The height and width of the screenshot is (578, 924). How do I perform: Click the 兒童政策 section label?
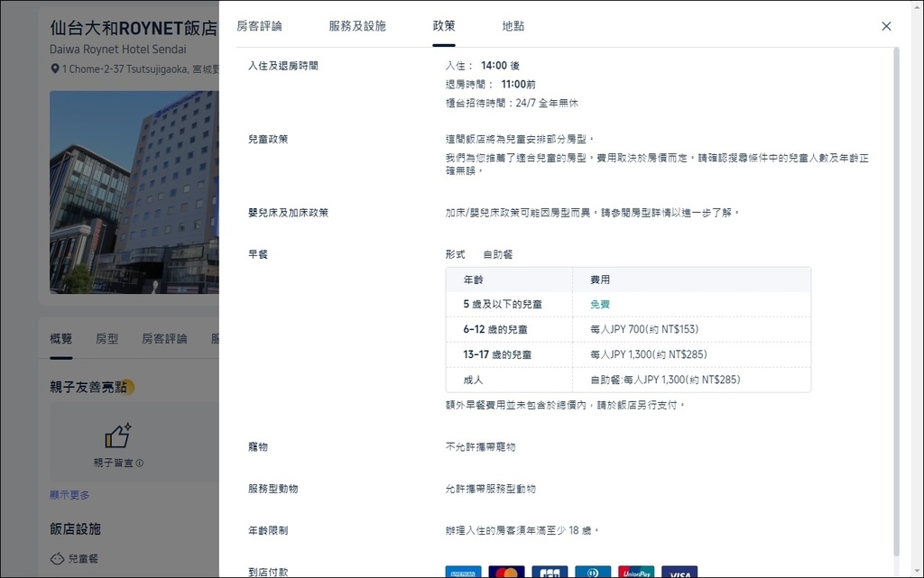(x=268, y=140)
